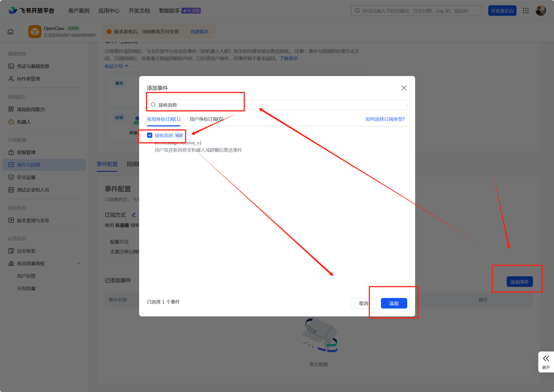
Task: Uncheck the 接收消息 v2.0 event checkbox
Action: point(150,135)
